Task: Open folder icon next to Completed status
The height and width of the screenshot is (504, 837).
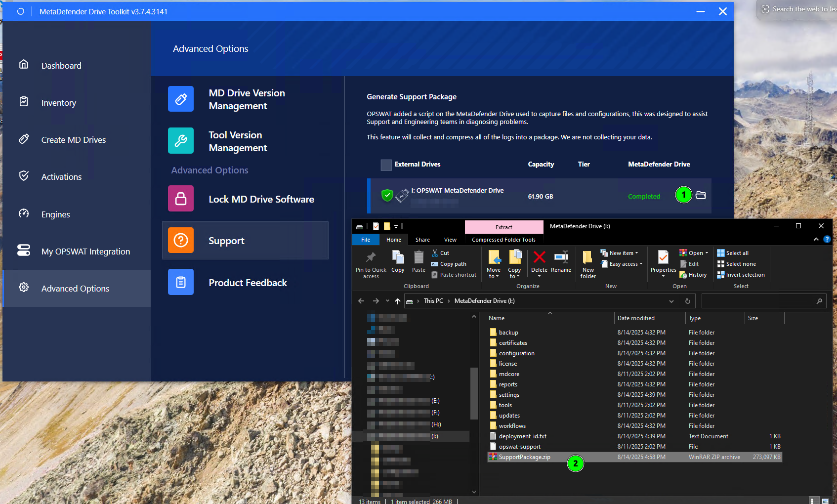Action: (x=701, y=195)
